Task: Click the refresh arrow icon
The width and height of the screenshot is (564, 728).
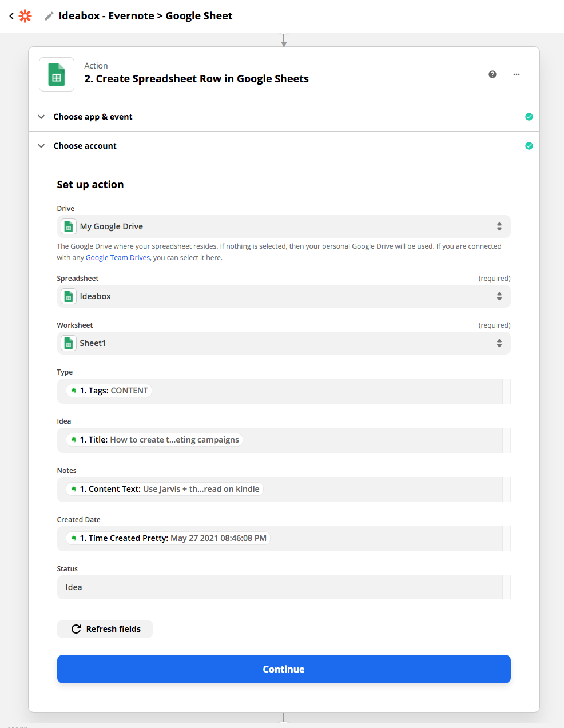Action: tap(76, 629)
